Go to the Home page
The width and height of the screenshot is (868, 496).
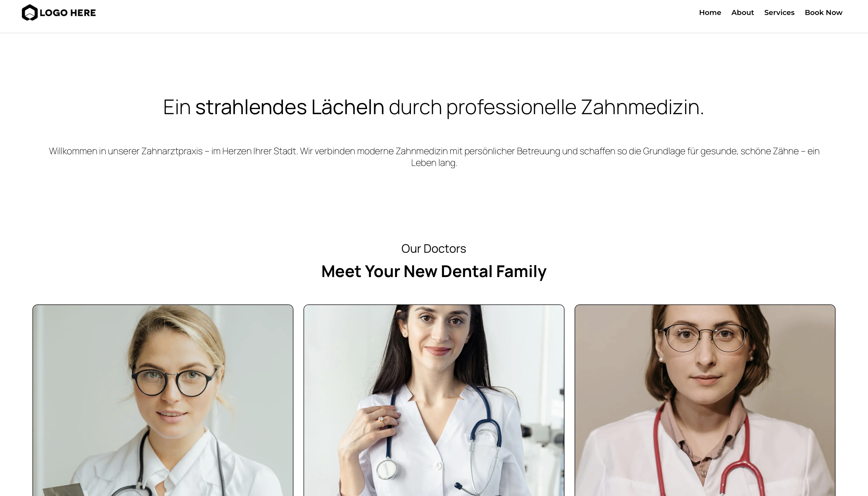710,13
